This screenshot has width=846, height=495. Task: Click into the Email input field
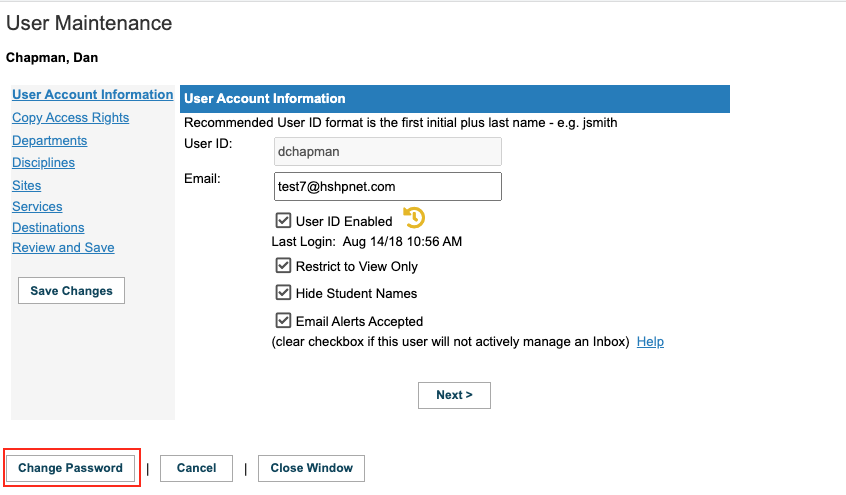click(388, 187)
